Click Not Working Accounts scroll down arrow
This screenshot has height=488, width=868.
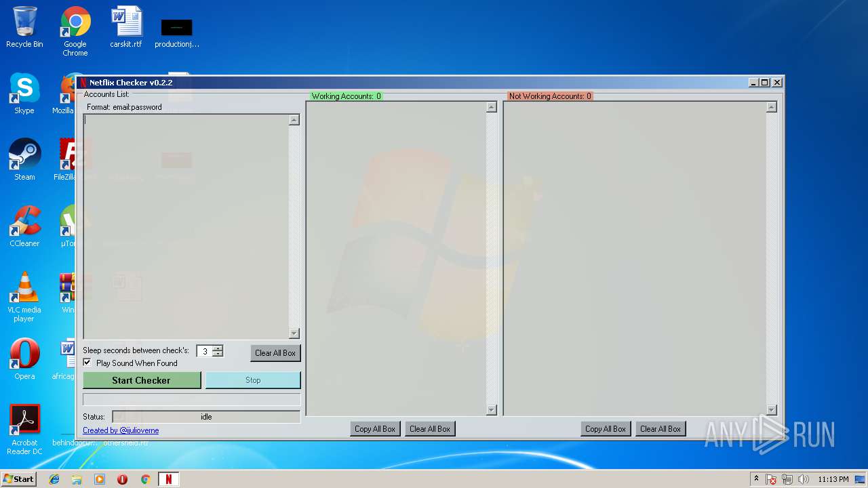[771, 410]
